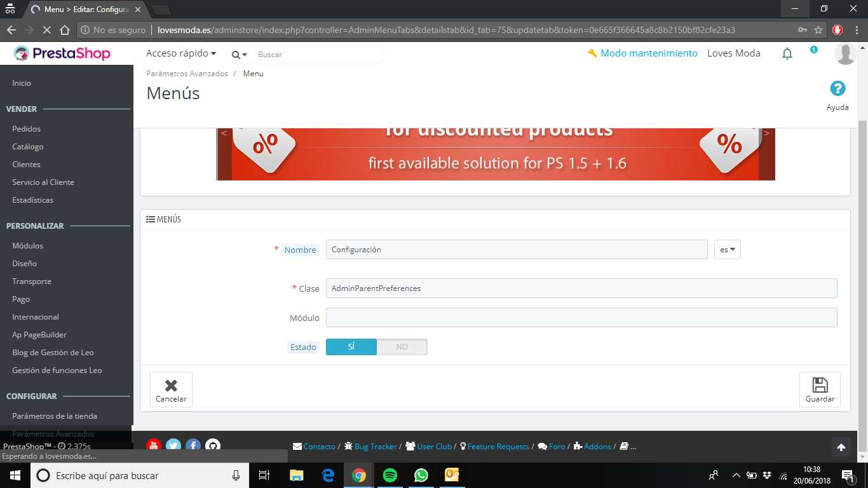Open Contacto footer link
This screenshot has width=868, height=488.
point(315,447)
